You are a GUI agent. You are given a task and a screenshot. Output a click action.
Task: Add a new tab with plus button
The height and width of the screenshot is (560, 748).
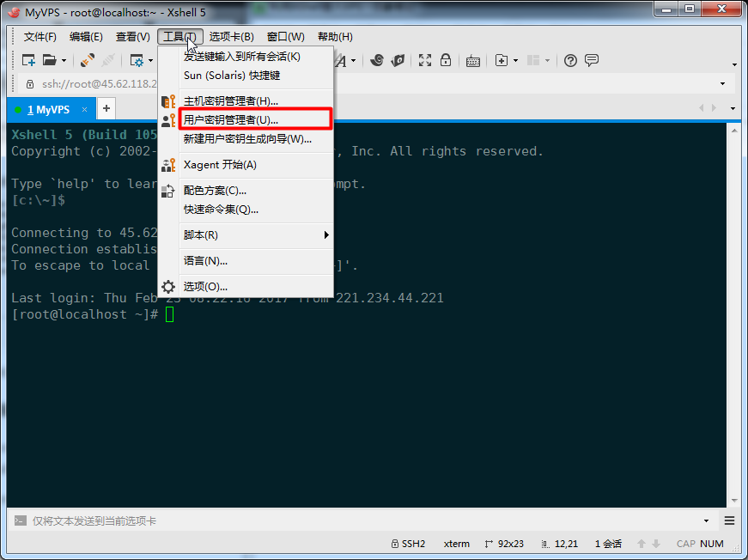(106, 109)
